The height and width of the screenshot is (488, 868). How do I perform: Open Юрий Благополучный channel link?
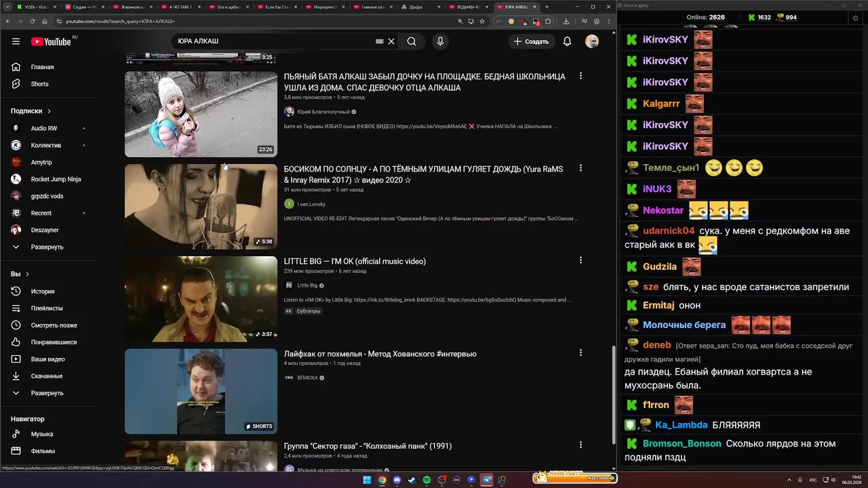[x=323, y=112]
